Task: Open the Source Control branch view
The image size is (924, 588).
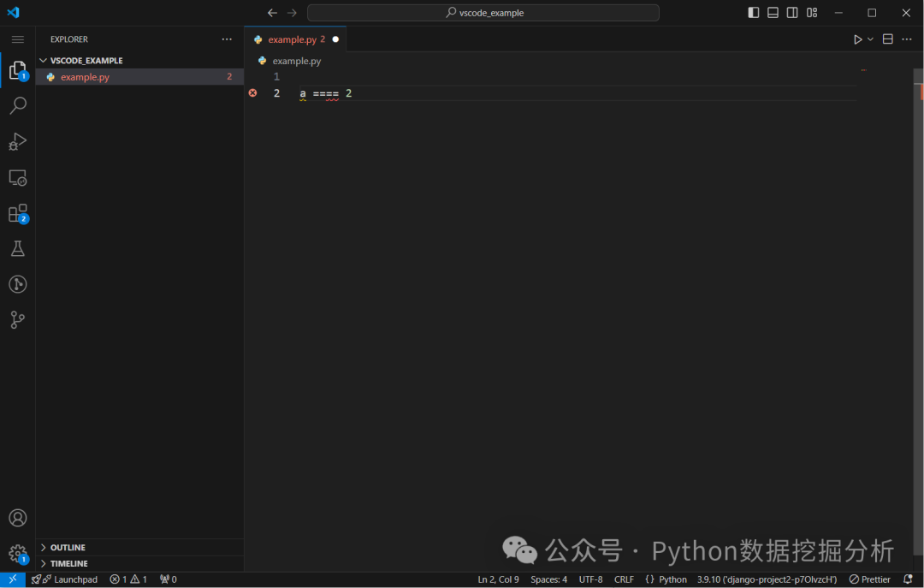Action: (x=18, y=319)
